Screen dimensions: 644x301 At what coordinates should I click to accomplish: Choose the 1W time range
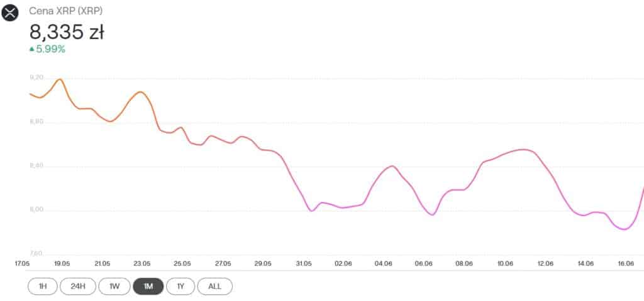coord(114,287)
